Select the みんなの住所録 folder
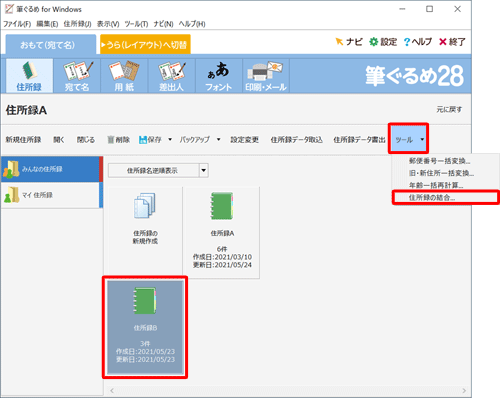This screenshot has width=500, height=398. tap(51, 169)
